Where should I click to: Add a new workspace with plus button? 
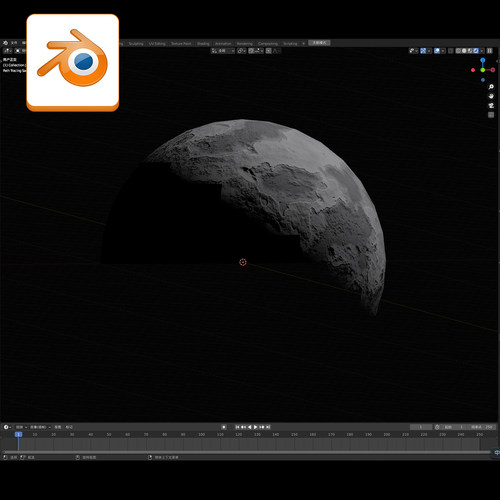(x=303, y=44)
